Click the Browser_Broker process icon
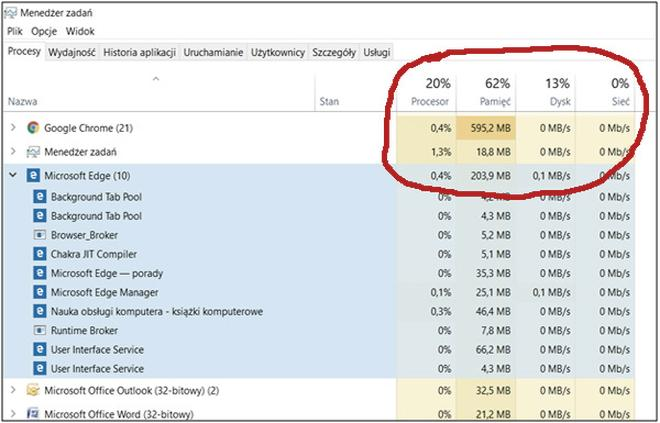The image size is (660, 423). tap(40, 235)
